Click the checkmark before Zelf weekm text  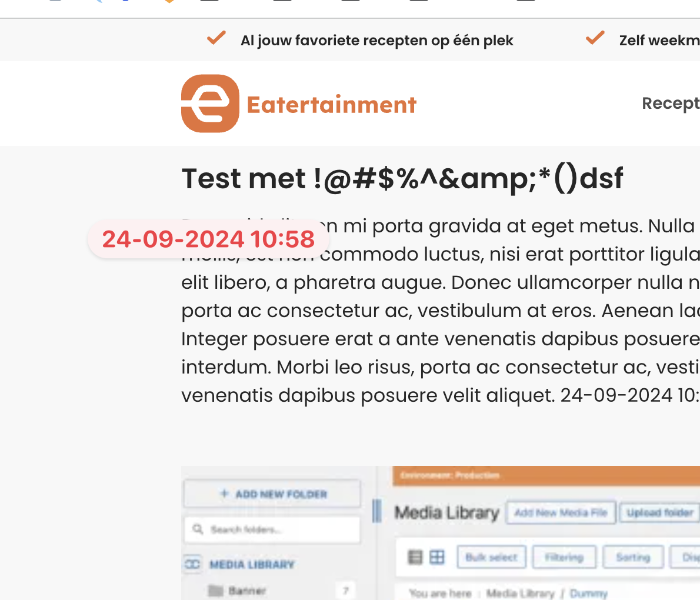(595, 38)
